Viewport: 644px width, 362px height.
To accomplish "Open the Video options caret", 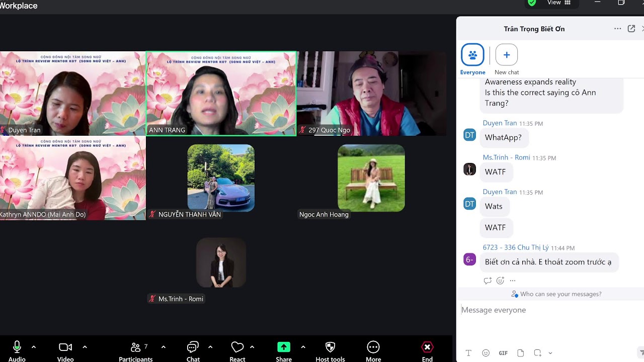I will point(85,347).
